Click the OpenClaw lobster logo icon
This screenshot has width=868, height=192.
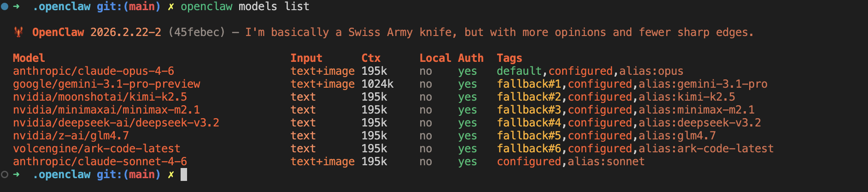[19, 32]
